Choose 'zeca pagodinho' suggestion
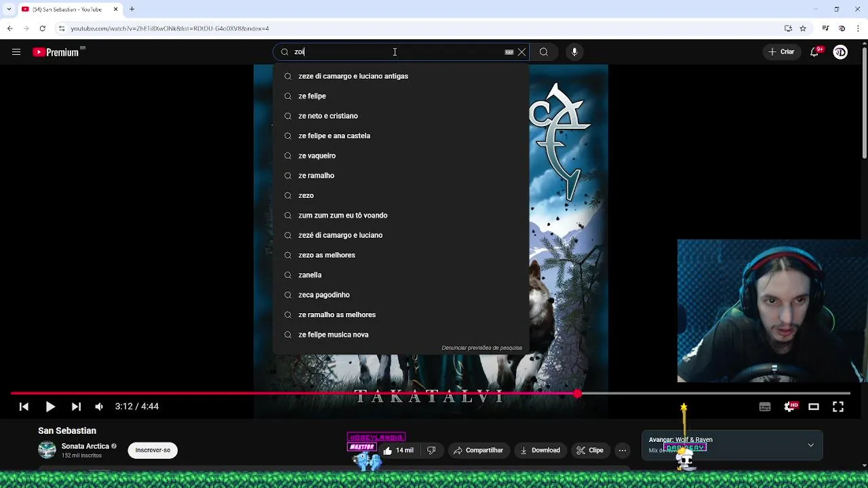868x488 pixels. pyautogui.click(x=401, y=295)
